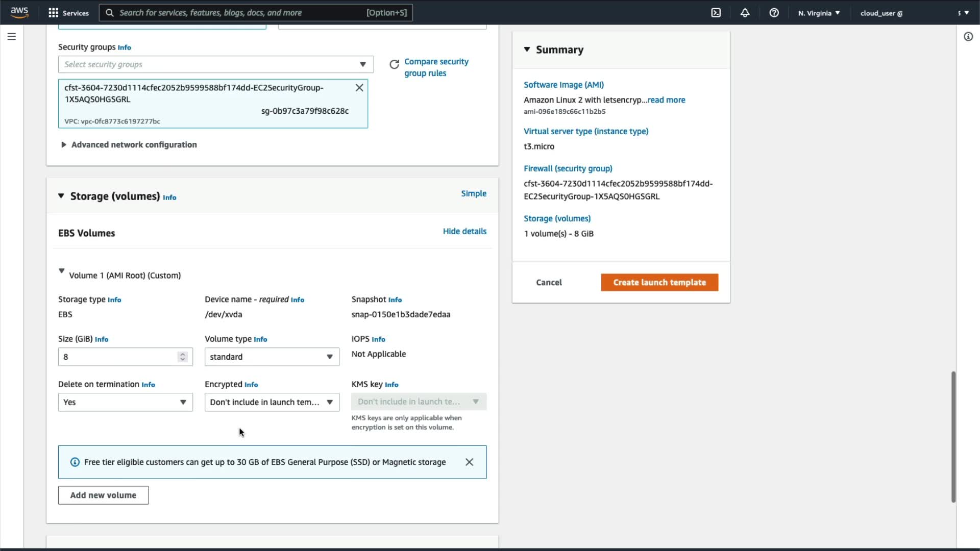Toggle the hamburger side navigation menu

tap(11, 37)
